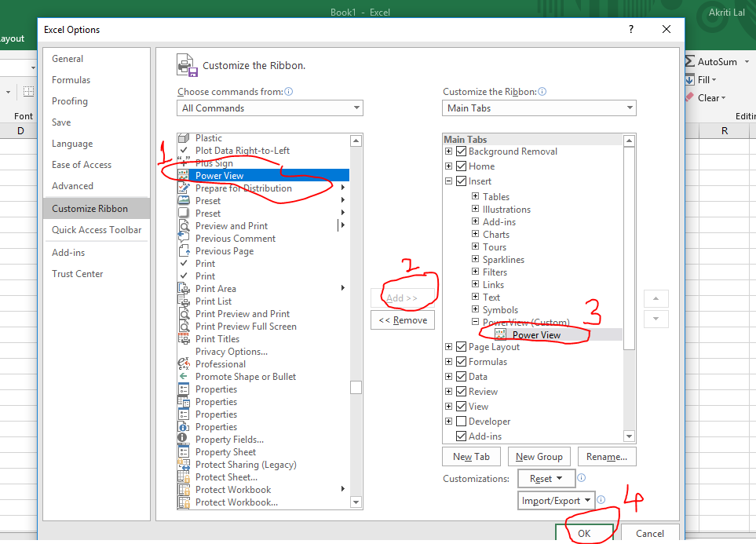Click the Previous Comment icon
The height and width of the screenshot is (544, 756).
click(183, 238)
